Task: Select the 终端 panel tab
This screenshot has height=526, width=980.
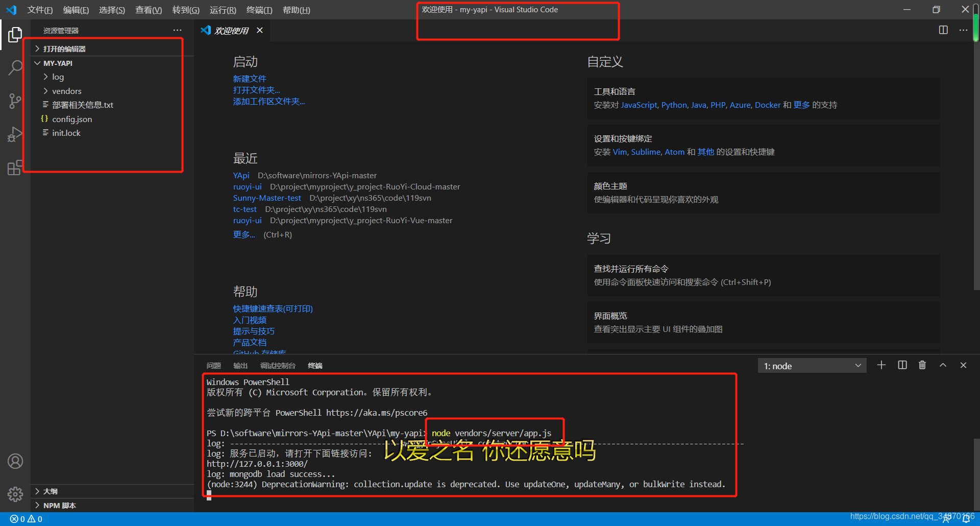Action: click(315, 366)
